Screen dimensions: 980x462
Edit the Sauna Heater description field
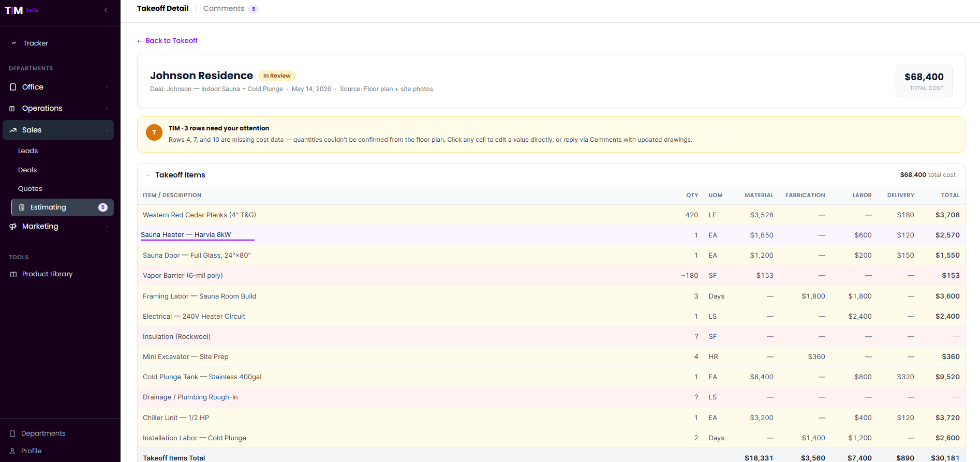(x=197, y=235)
